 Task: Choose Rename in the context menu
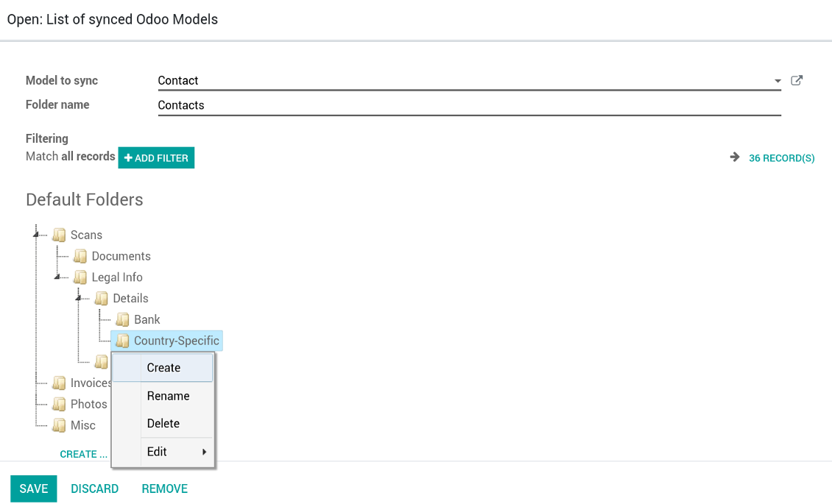(x=168, y=396)
